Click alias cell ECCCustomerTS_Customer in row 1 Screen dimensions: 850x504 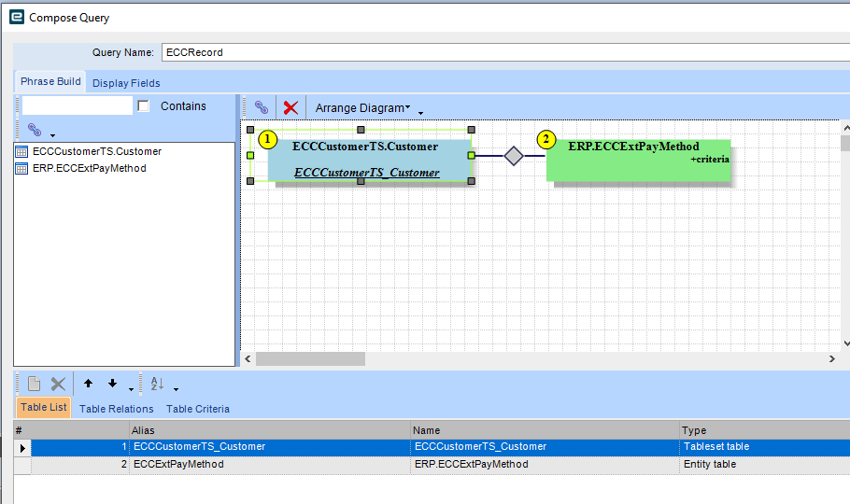[269, 447]
